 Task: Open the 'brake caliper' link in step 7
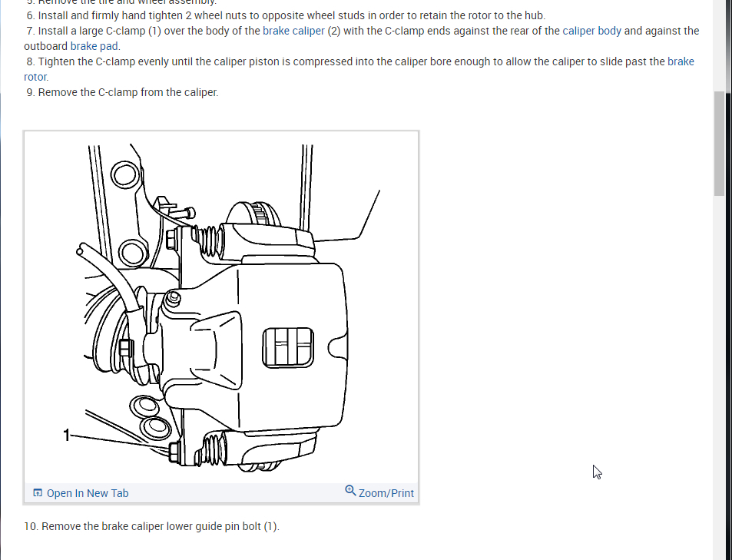[293, 31]
